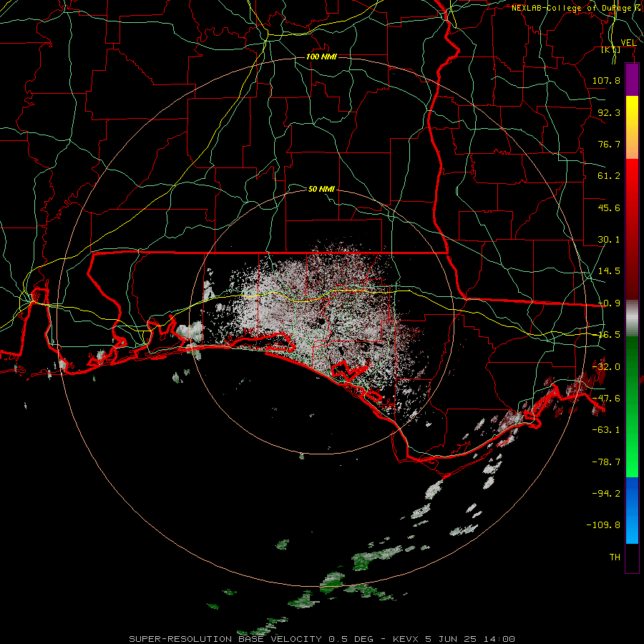Click the black TH segment of color bar
Viewport: 644px width, 644px height.
[632, 558]
